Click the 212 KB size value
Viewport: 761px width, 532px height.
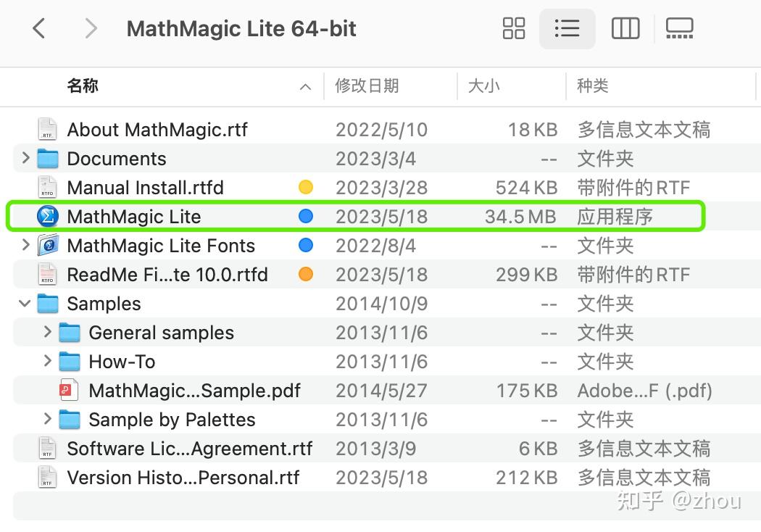527,478
